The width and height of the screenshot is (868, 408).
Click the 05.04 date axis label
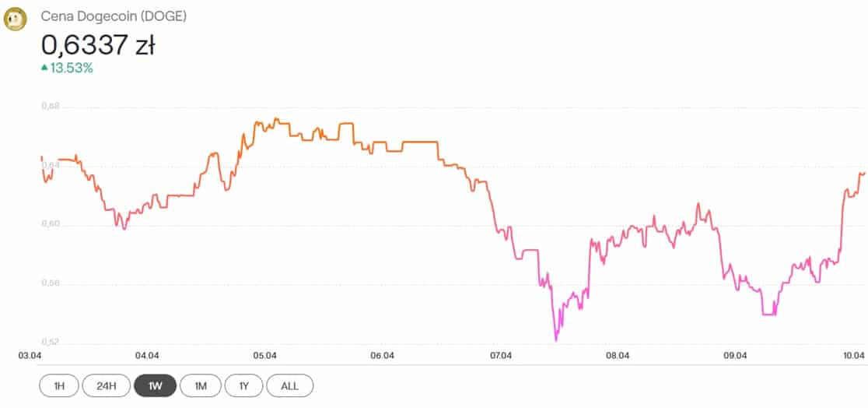point(265,355)
